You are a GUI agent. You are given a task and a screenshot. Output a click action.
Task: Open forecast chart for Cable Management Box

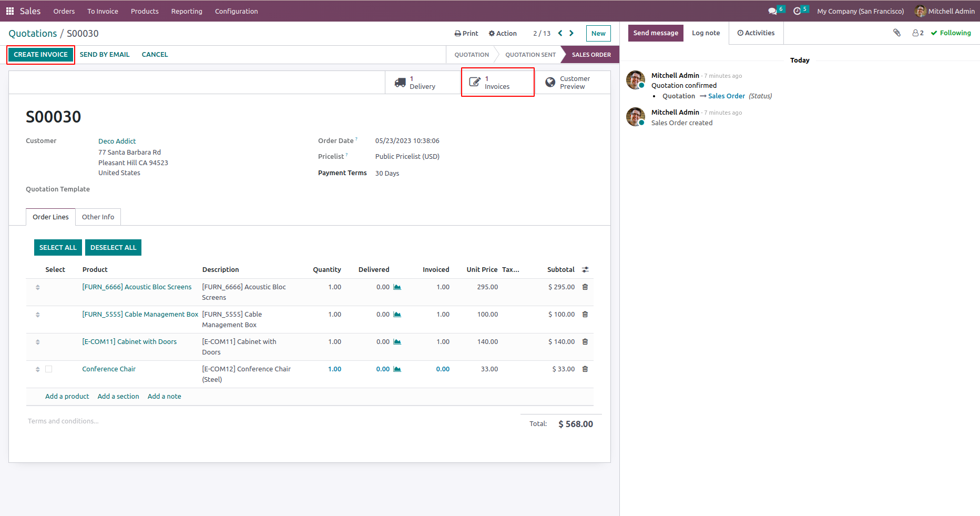pos(397,315)
